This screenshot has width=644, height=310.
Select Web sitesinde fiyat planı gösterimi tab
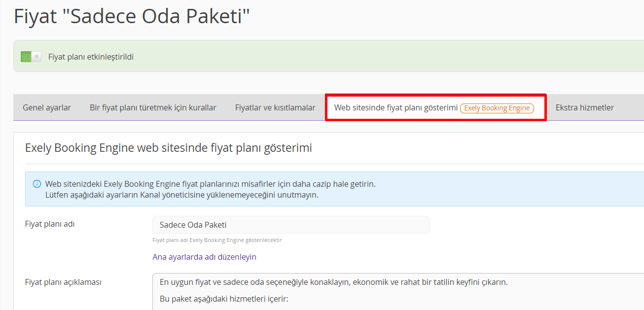click(x=435, y=107)
